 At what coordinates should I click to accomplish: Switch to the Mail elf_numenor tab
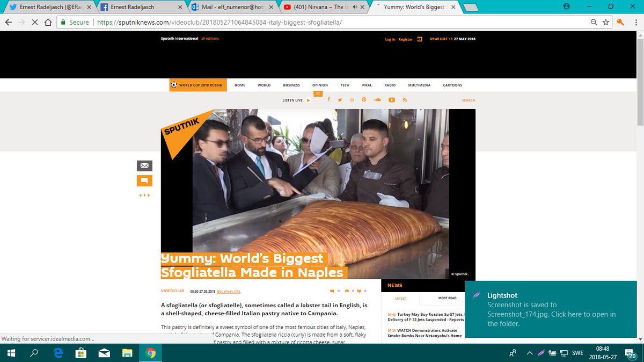tap(232, 7)
